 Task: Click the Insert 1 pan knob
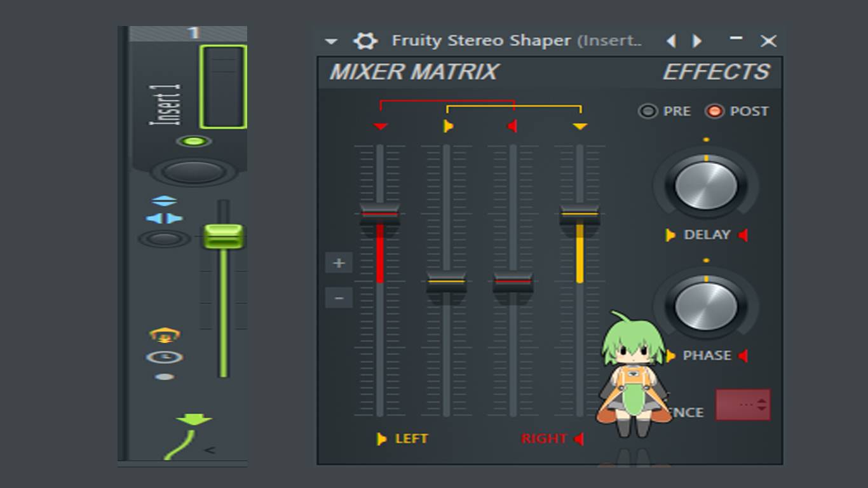tap(194, 172)
